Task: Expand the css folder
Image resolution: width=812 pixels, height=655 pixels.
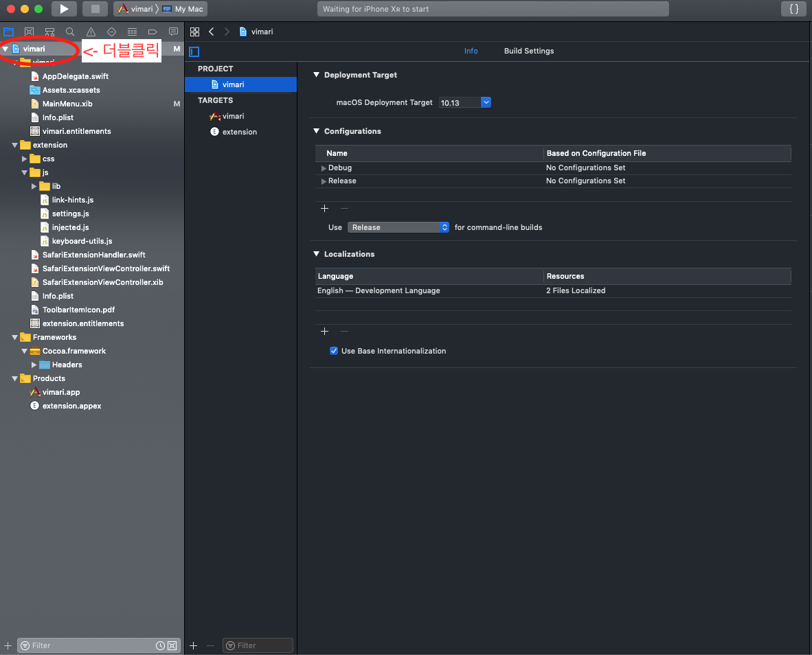Action: tap(24, 159)
